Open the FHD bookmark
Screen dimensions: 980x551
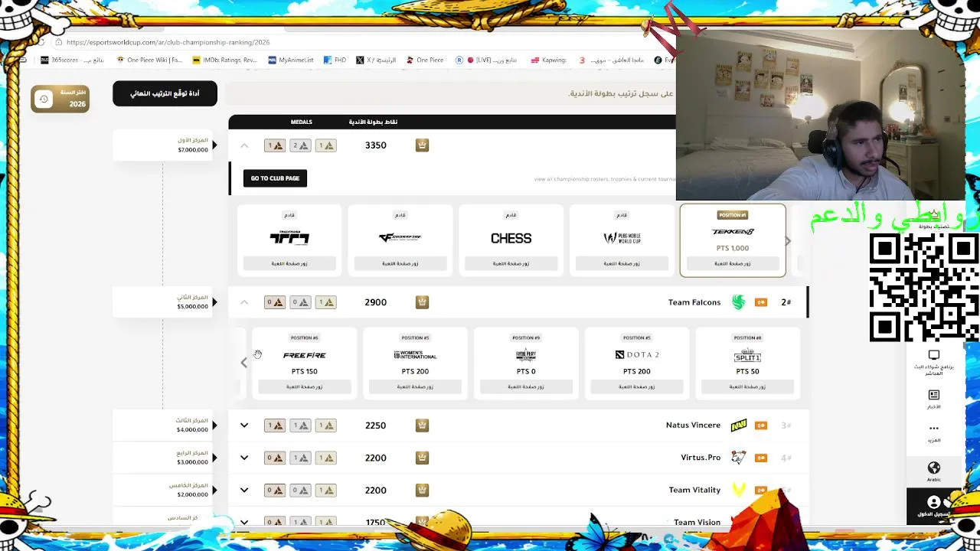click(335, 60)
